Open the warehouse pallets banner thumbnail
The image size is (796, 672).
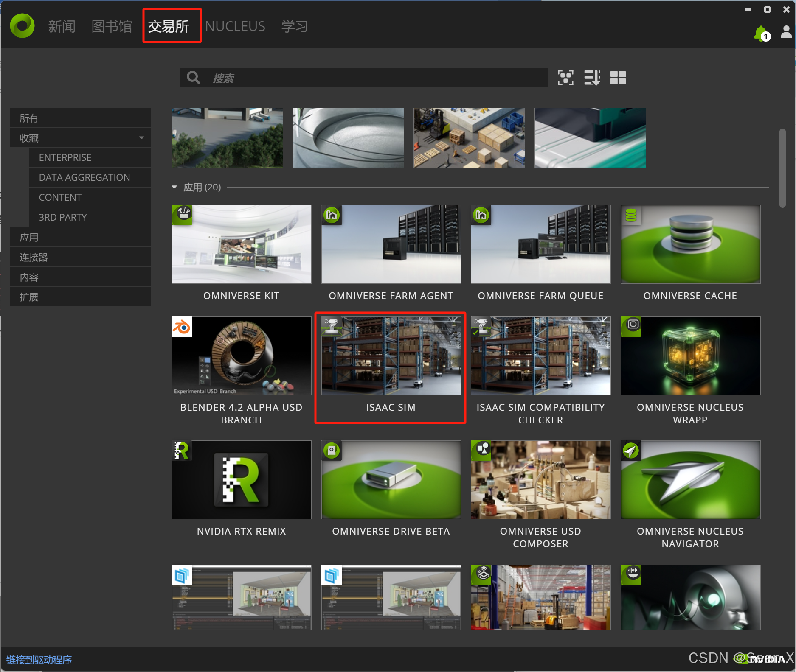pyautogui.click(x=469, y=137)
